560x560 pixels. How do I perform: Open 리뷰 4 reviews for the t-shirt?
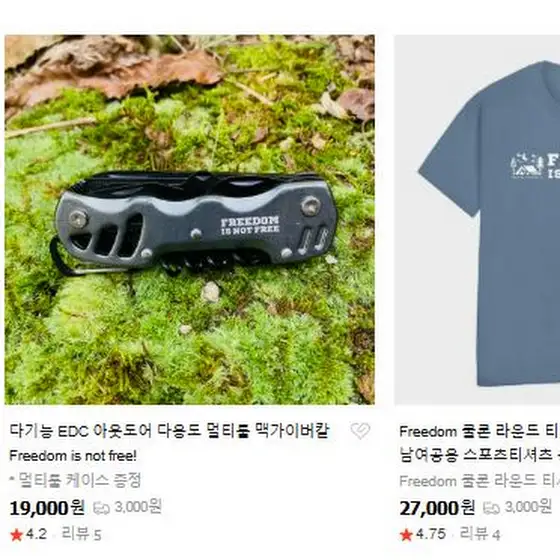point(480,534)
